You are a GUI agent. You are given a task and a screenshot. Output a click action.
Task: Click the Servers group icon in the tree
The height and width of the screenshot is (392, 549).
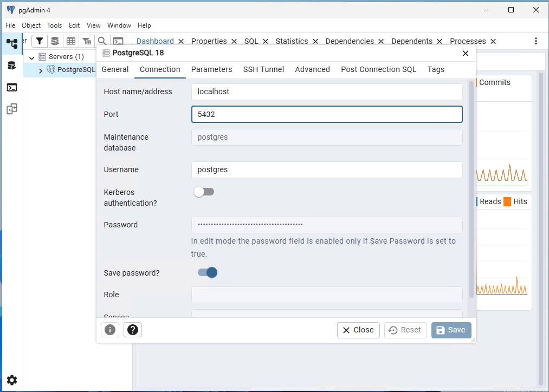pos(42,57)
